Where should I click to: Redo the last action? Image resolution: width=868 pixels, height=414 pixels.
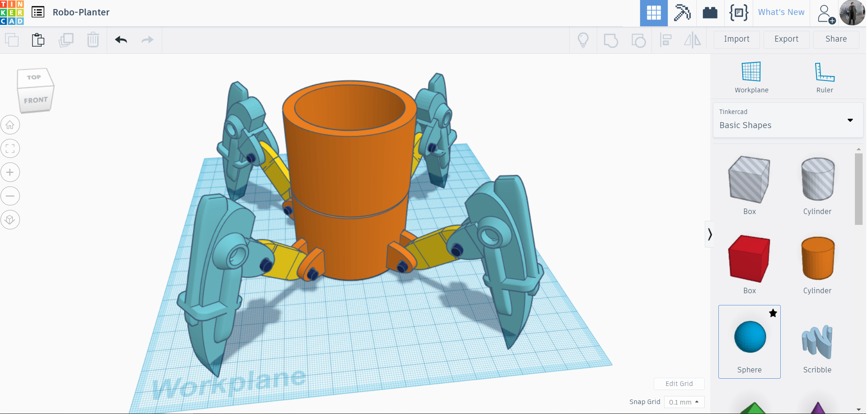coord(147,40)
